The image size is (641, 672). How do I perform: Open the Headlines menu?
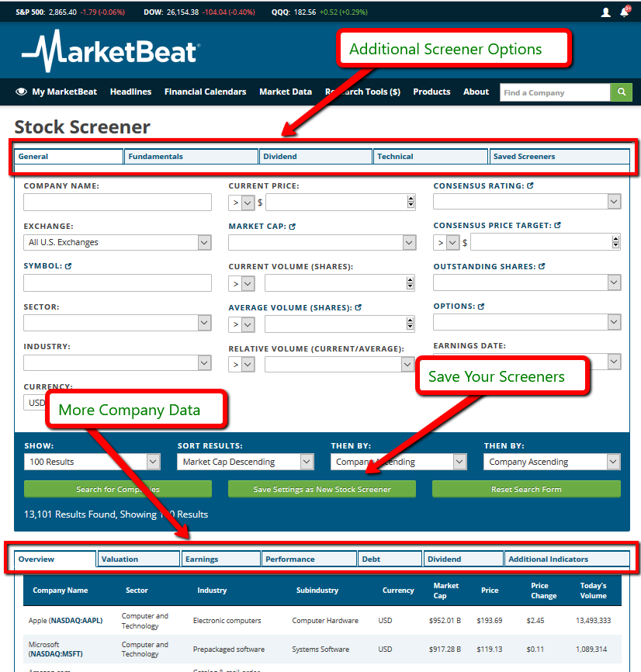(x=130, y=92)
